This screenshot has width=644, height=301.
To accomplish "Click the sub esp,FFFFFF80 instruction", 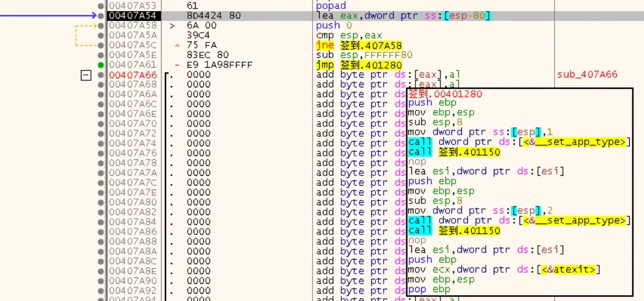I will [x=364, y=55].
